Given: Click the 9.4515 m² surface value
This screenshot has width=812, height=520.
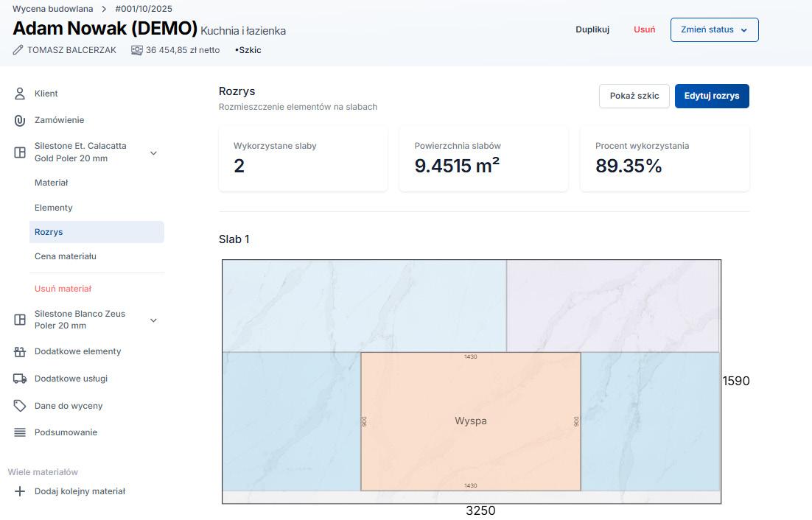Looking at the screenshot, I should point(457,166).
